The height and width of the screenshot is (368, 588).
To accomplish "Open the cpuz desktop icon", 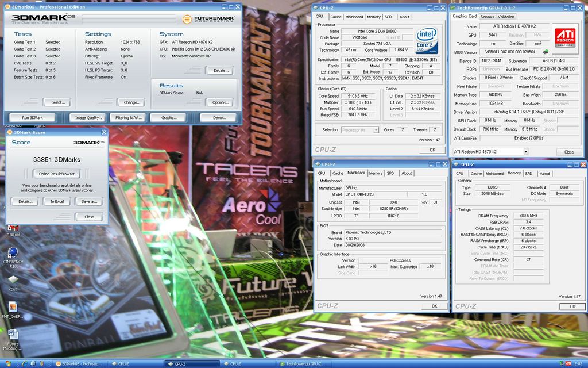I will 13,283.
